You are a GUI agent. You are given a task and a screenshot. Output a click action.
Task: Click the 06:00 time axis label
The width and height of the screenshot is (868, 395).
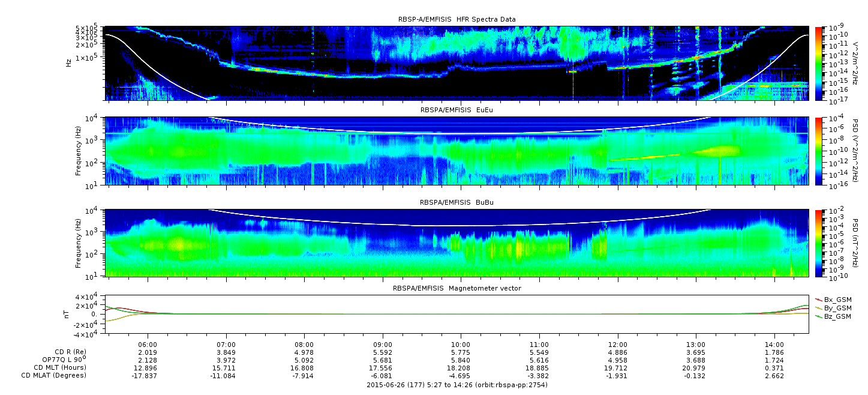coord(148,345)
